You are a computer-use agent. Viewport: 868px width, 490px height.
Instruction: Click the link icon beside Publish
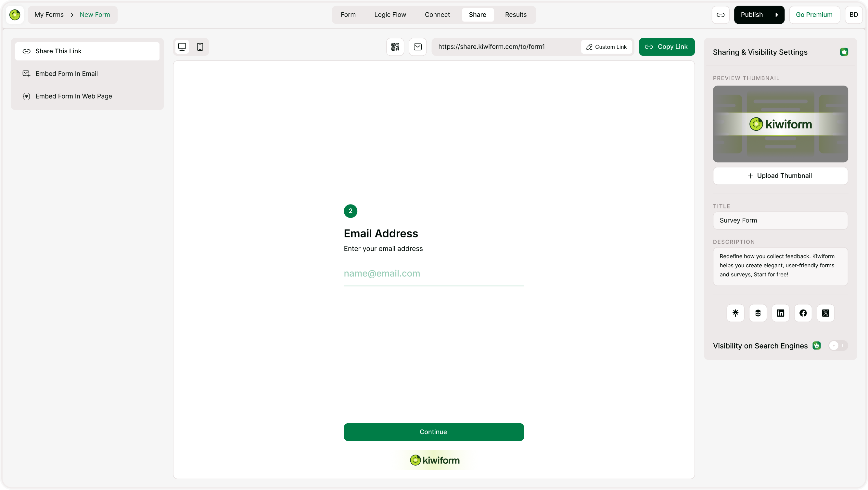coord(721,15)
